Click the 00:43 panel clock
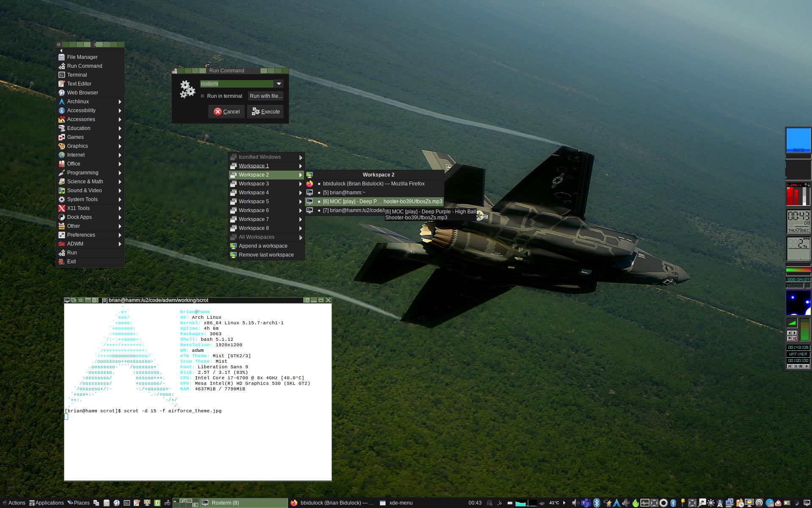This screenshot has width=812, height=508. pyautogui.click(x=475, y=503)
